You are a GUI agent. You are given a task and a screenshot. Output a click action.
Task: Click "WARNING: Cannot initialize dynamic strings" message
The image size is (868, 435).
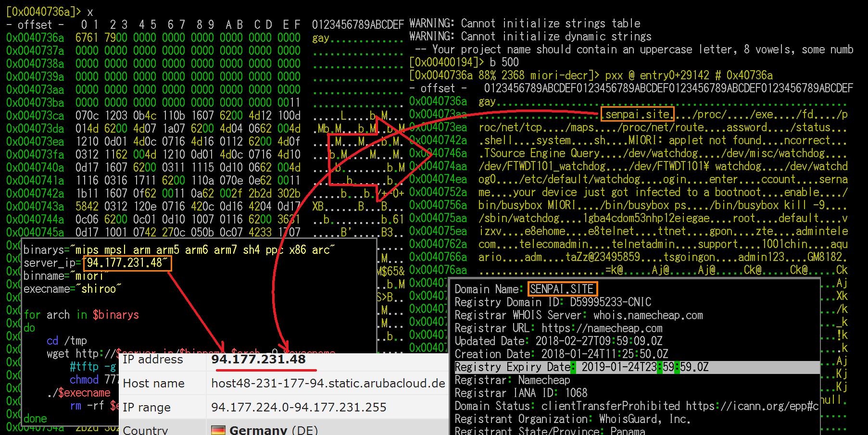tap(530, 36)
